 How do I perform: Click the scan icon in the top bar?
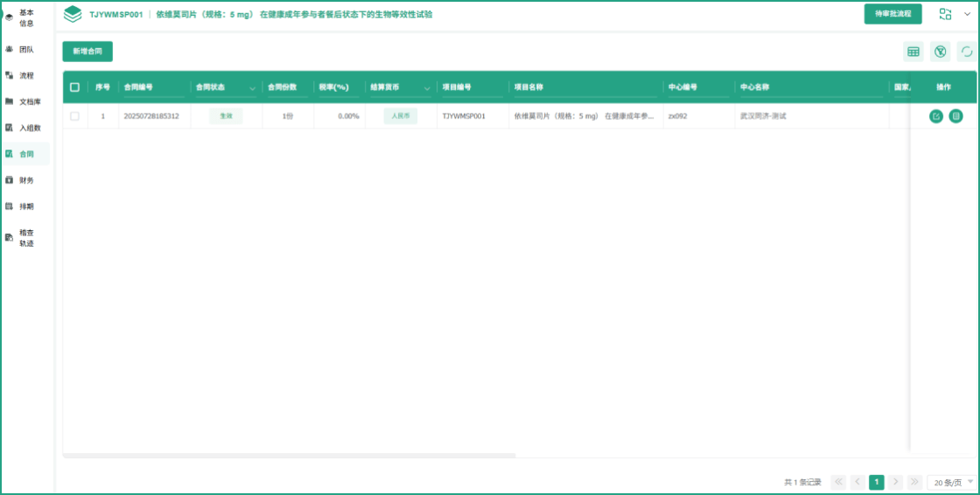tap(945, 14)
